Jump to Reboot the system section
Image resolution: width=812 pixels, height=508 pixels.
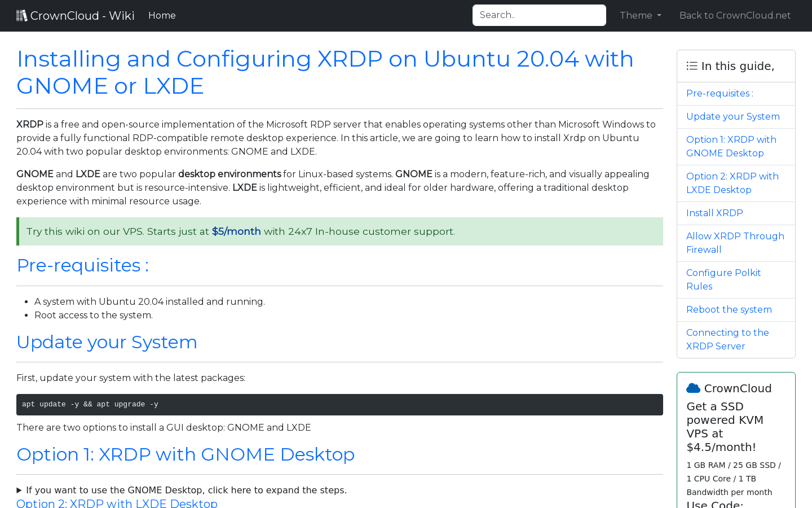[x=729, y=310]
